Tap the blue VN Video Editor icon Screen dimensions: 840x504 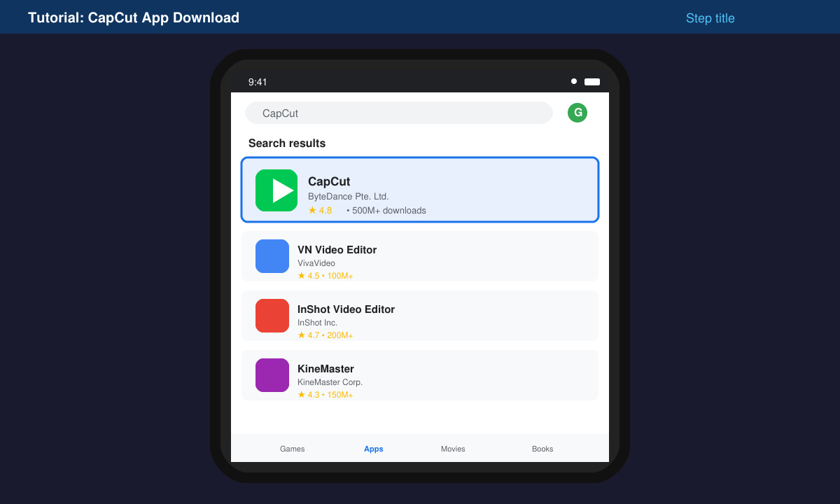pos(272,256)
